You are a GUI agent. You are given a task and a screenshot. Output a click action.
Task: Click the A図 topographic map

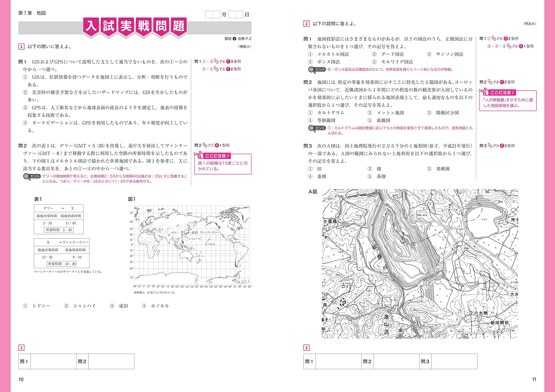[x=420, y=264]
